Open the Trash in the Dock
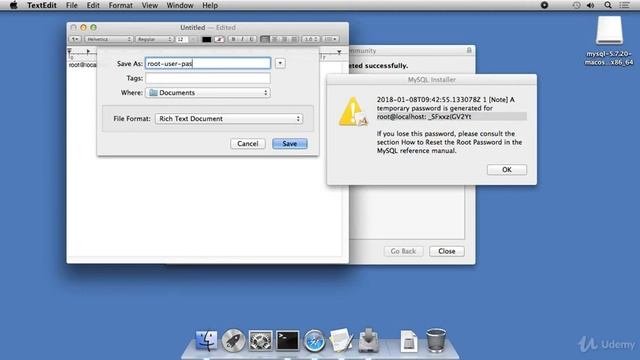Screen dimensions: 640x360 pos(436,340)
